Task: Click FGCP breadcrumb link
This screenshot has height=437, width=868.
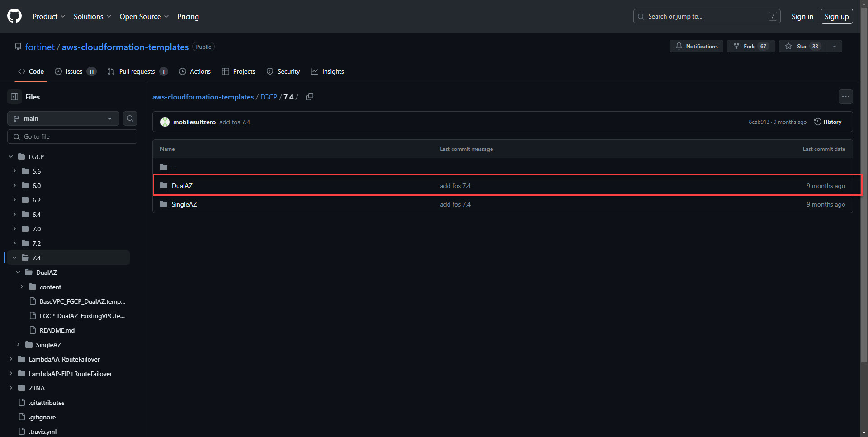Action: (x=269, y=97)
